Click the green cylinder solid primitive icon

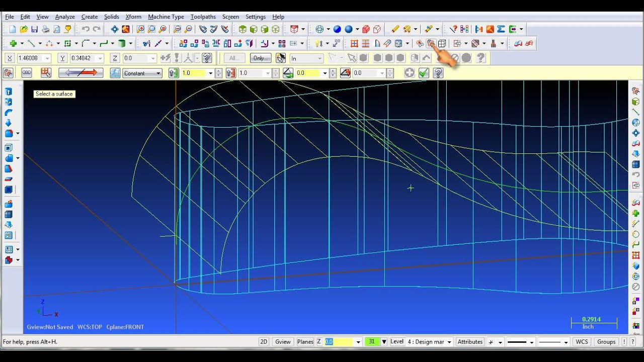[122, 43]
